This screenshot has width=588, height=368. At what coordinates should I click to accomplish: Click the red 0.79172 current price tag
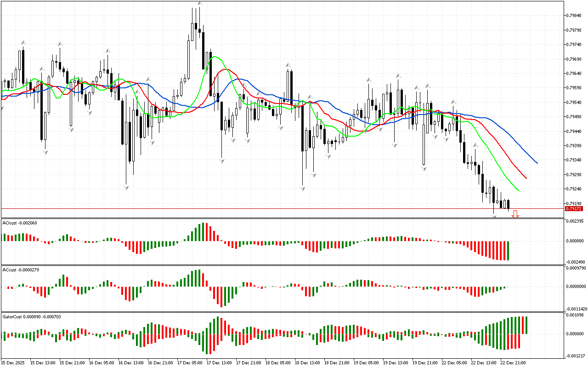coord(573,209)
